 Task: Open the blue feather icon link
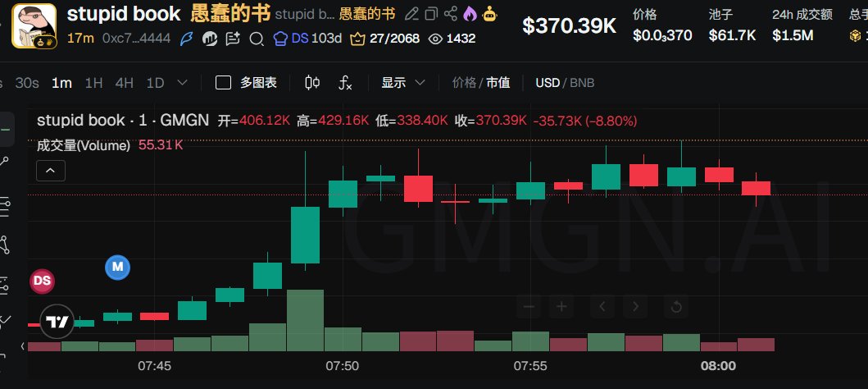(187, 39)
